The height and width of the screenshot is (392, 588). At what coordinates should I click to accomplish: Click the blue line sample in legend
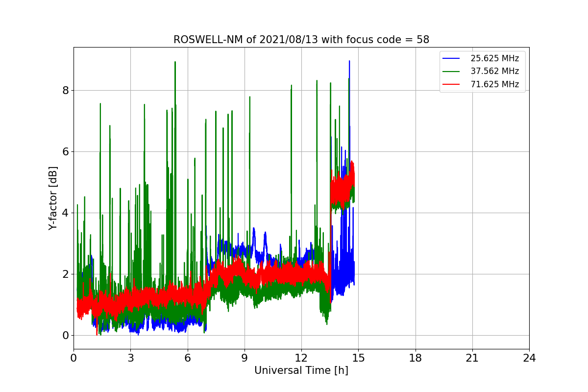pos(452,58)
